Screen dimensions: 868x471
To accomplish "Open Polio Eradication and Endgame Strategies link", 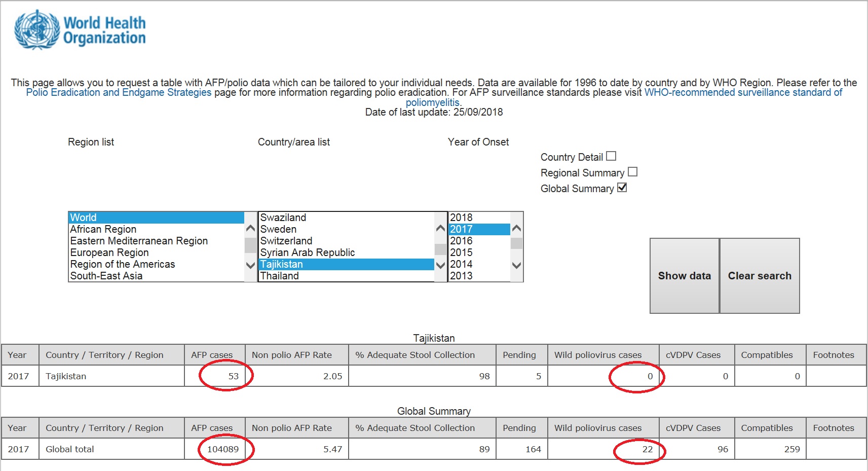I will pos(119,92).
